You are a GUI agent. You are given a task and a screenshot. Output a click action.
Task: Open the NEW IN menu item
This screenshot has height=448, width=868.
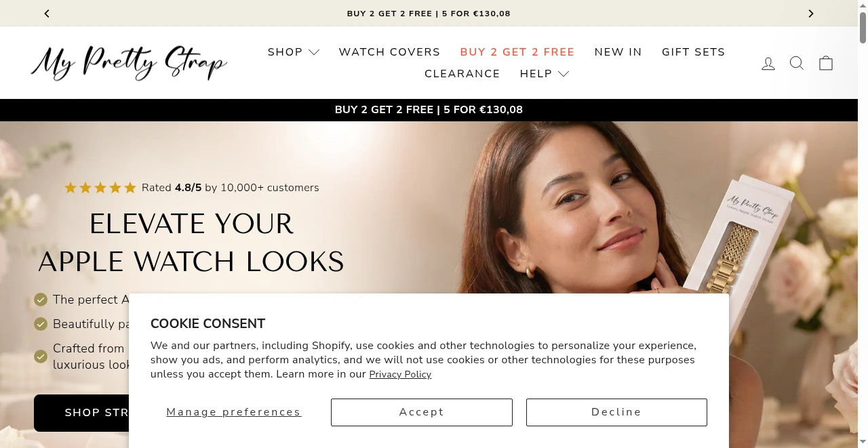click(x=618, y=52)
